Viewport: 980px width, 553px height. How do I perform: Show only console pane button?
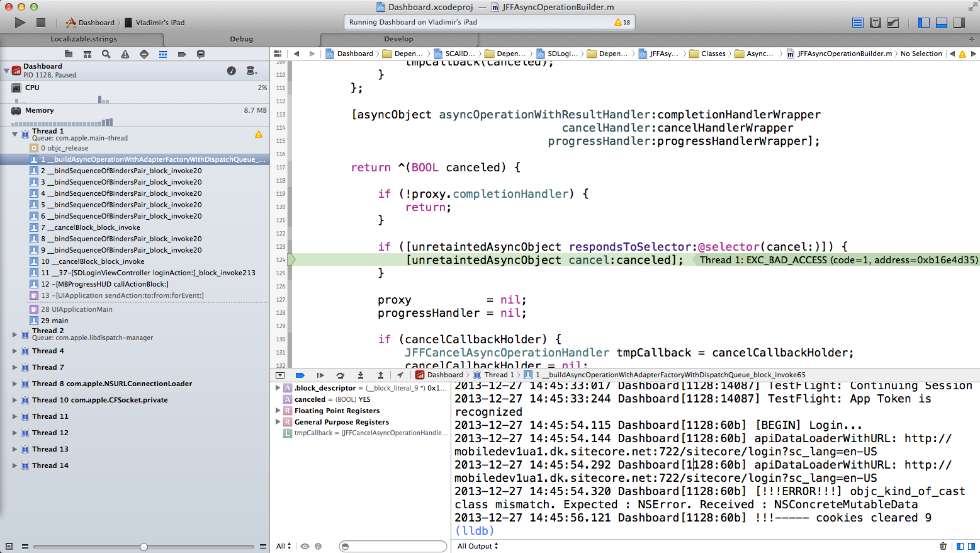pyautogui.click(x=971, y=546)
